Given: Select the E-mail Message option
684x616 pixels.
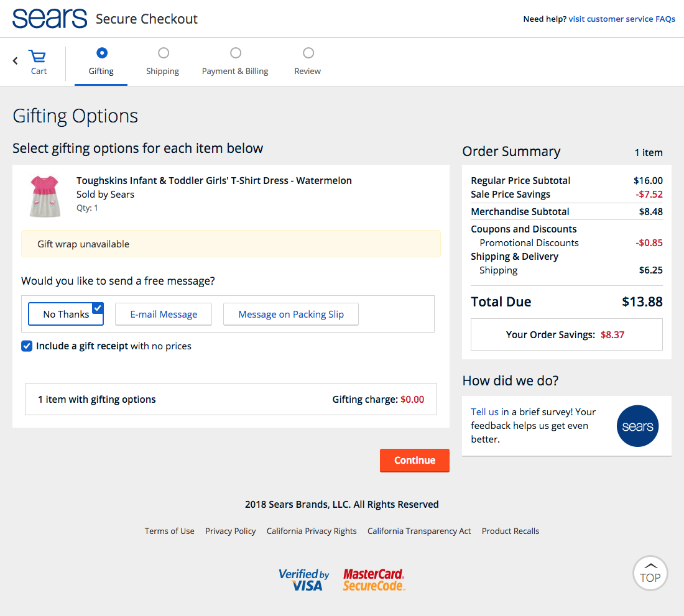Looking at the screenshot, I should coord(163,315).
